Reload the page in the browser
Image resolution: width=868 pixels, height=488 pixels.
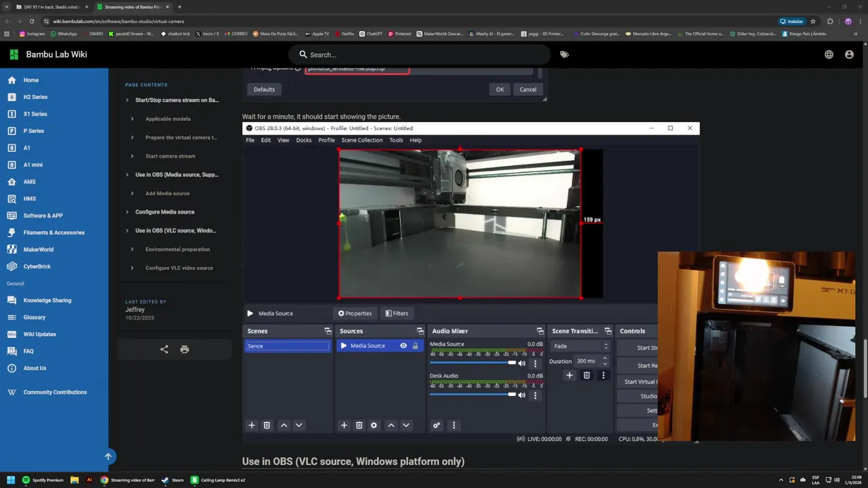click(x=31, y=21)
